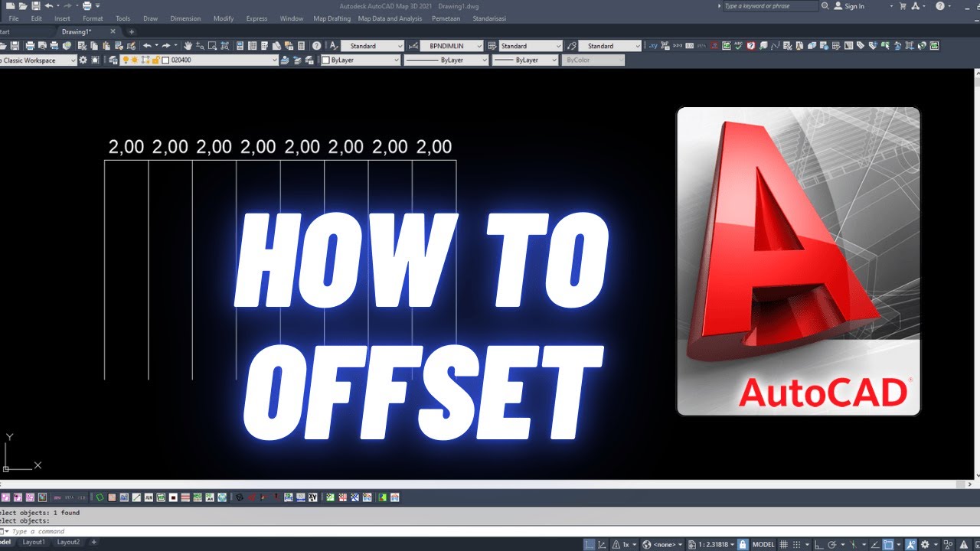Open the Map Drafting menu
This screenshot has width=980, height=551.
point(332,18)
